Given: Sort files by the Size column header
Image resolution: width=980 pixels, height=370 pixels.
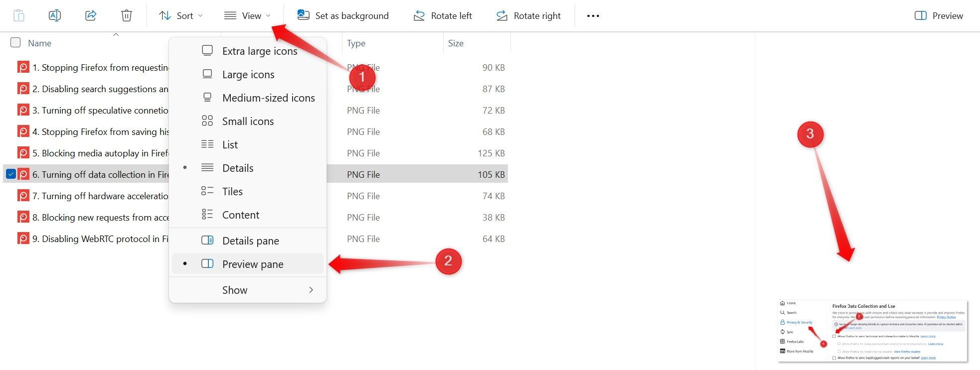Looking at the screenshot, I should [456, 43].
